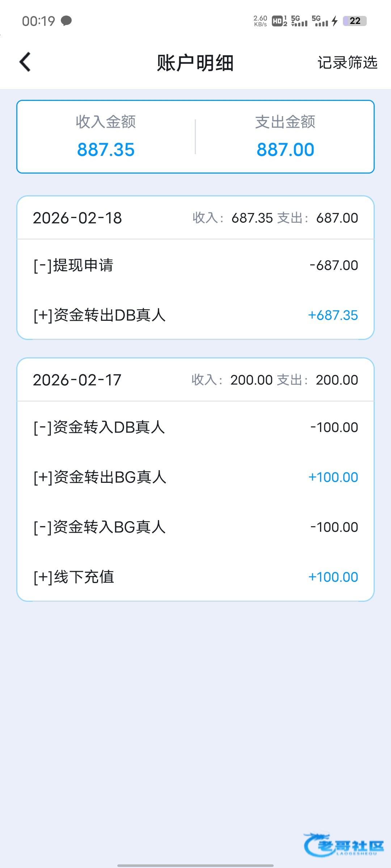Open the 2026-02-18 date header
Screen dimensions: 391x868
[195, 218]
